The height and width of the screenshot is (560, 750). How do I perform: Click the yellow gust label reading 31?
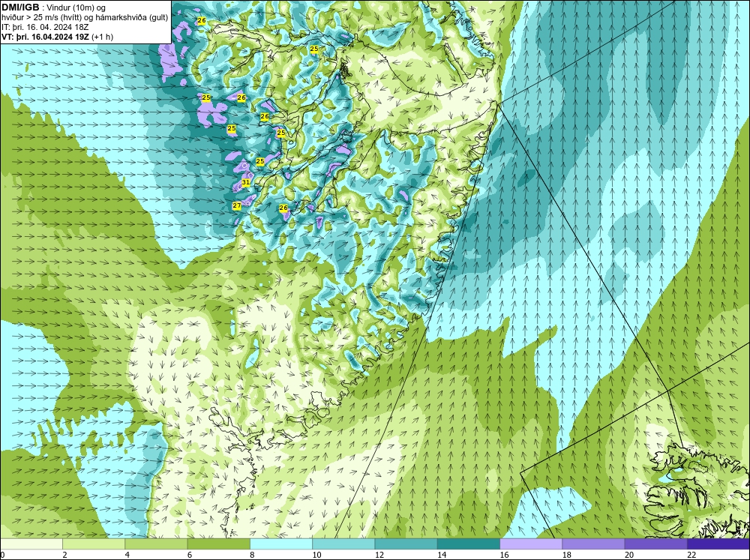click(246, 182)
